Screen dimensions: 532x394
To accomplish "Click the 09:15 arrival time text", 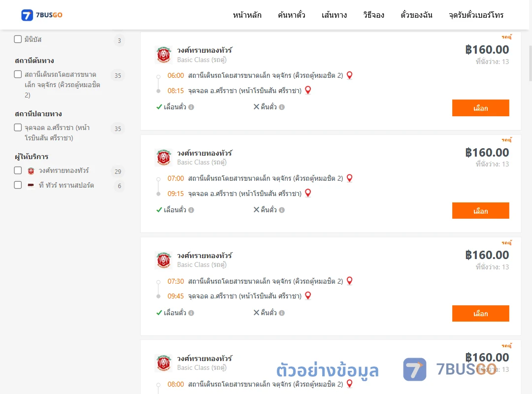I will tap(175, 194).
